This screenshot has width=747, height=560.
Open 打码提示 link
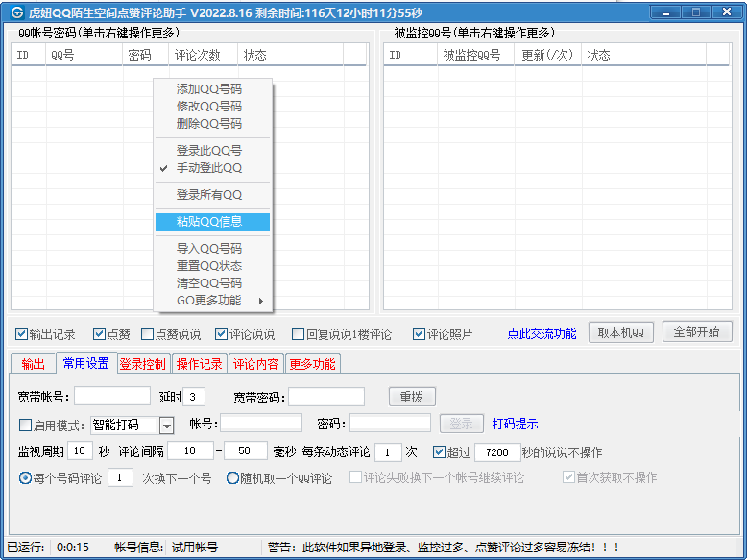[x=515, y=424]
